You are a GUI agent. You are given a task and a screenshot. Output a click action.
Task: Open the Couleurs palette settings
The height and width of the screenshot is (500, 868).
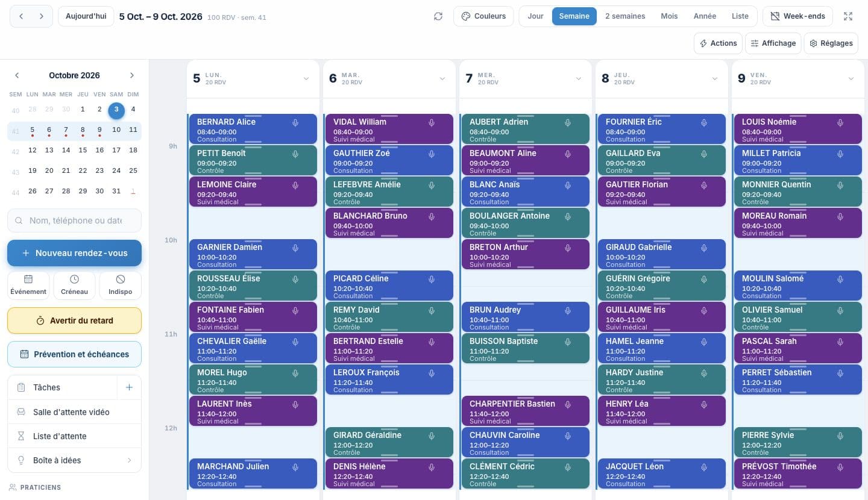point(483,16)
